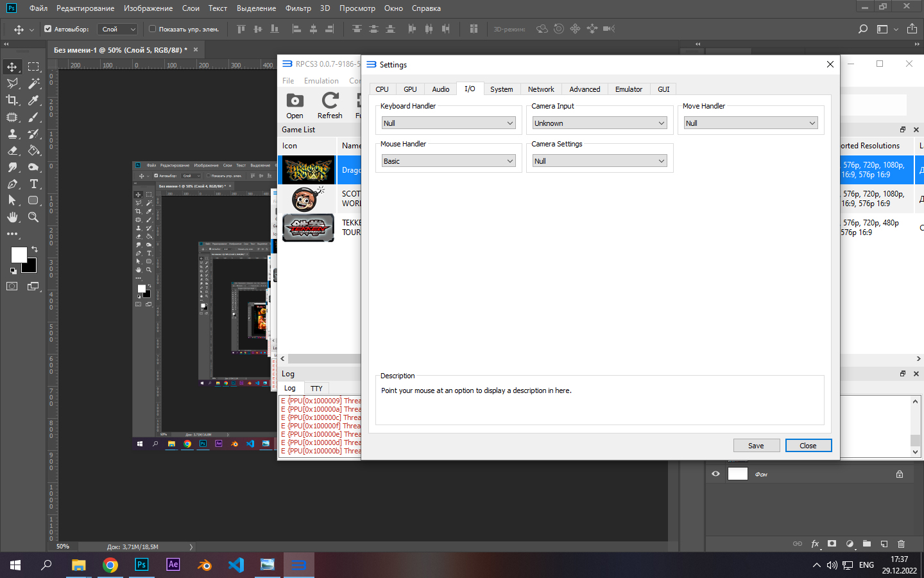Select the Zoom magnifier tool

[33, 217]
